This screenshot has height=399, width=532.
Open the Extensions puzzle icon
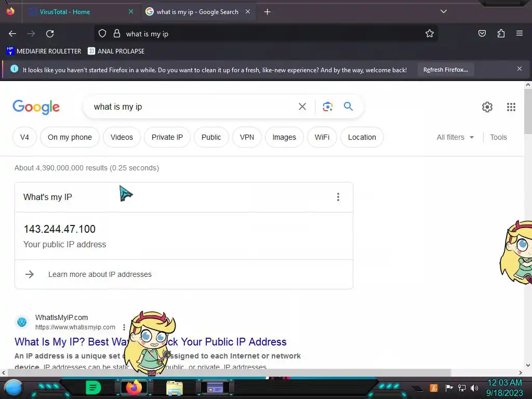[501, 34]
